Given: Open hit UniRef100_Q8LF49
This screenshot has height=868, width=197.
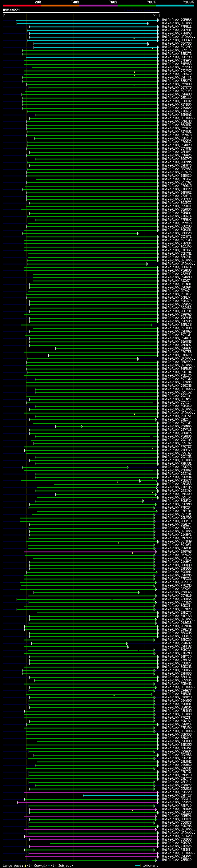Looking at the screenshot, I should [x=177, y=40].
